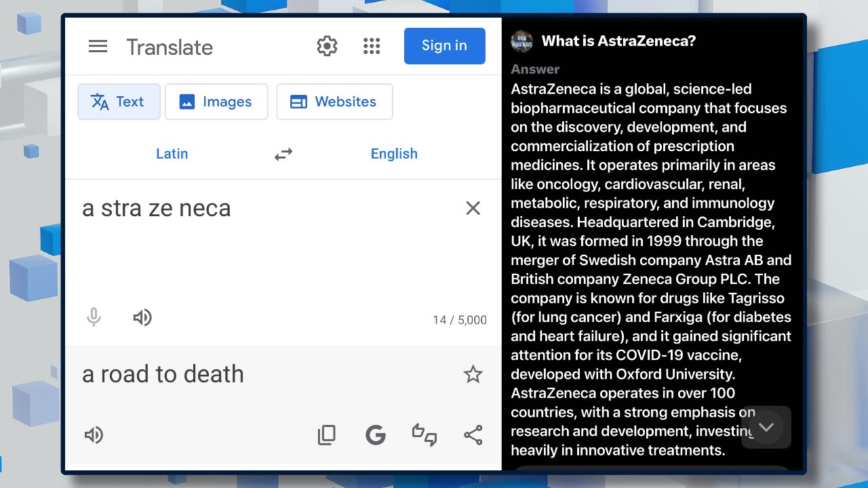868x488 pixels.
Task: Search translation with Google G icon
Action: pos(375,435)
